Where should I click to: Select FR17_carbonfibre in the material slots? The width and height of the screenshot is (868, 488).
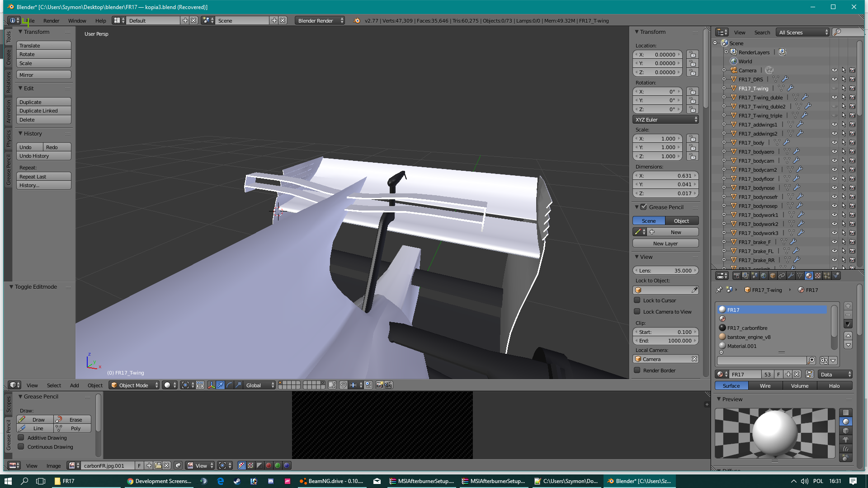(747, 328)
